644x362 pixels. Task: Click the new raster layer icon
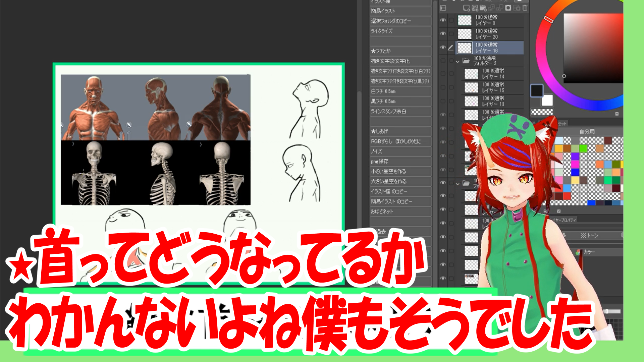click(x=467, y=8)
